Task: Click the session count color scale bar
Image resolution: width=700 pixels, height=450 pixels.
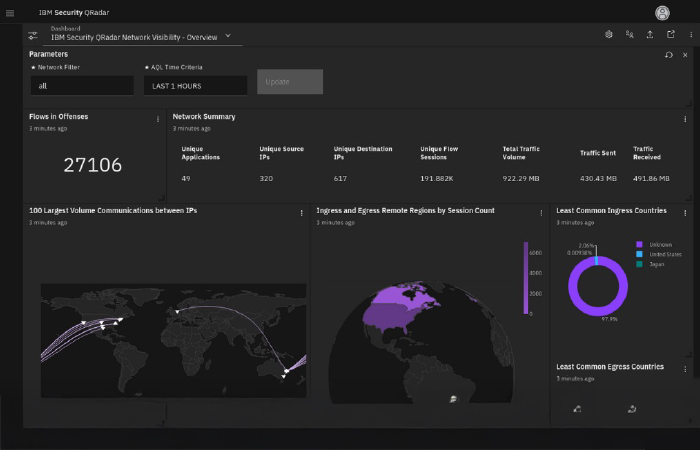Action: 526,278
